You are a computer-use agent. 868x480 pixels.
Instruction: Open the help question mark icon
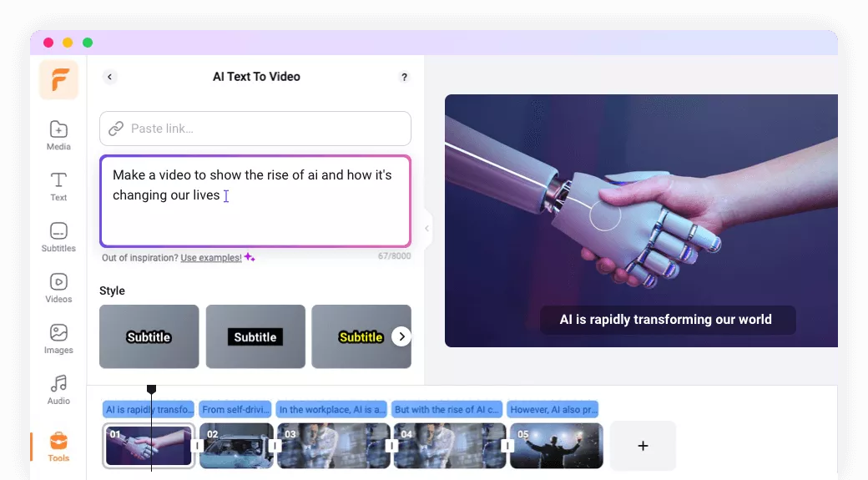tap(404, 77)
